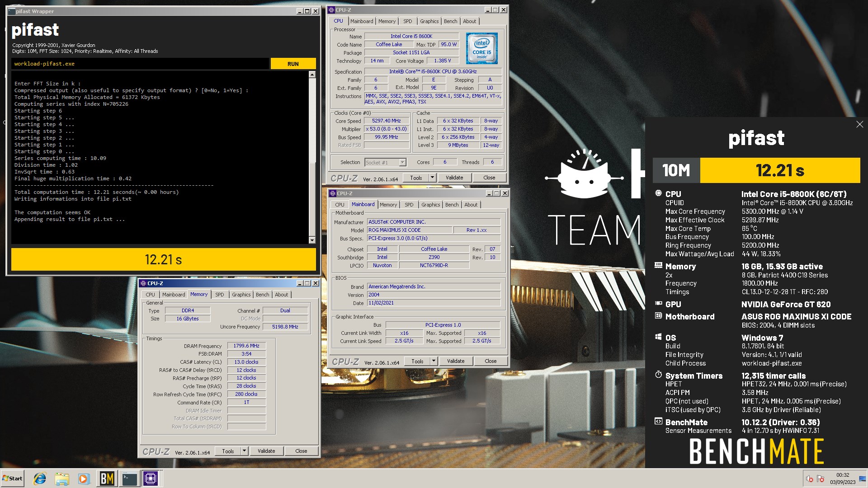Click the Memory module icon in BenchMate panel

pos(658,266)
